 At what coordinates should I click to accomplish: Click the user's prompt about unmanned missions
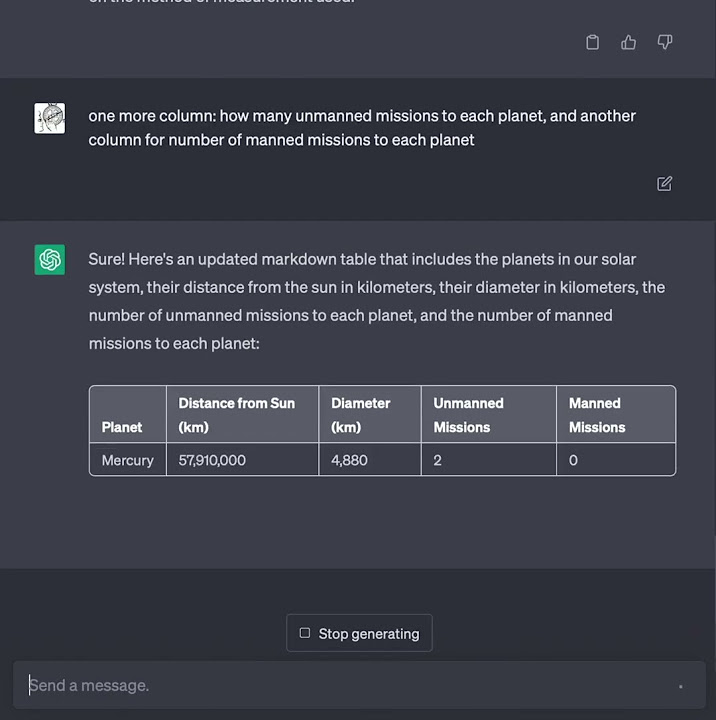pyautogui.click(x=362, y=128)
